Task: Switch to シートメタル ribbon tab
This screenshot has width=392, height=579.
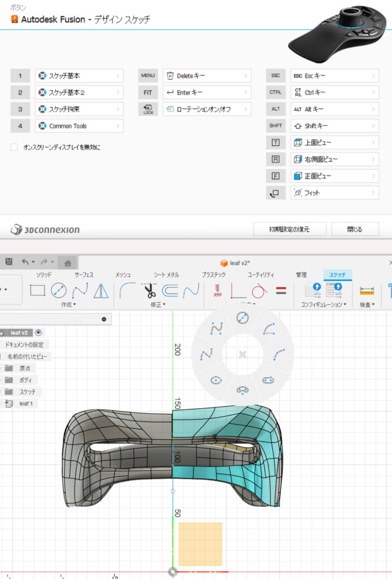Action: click(x=166, y=275)
